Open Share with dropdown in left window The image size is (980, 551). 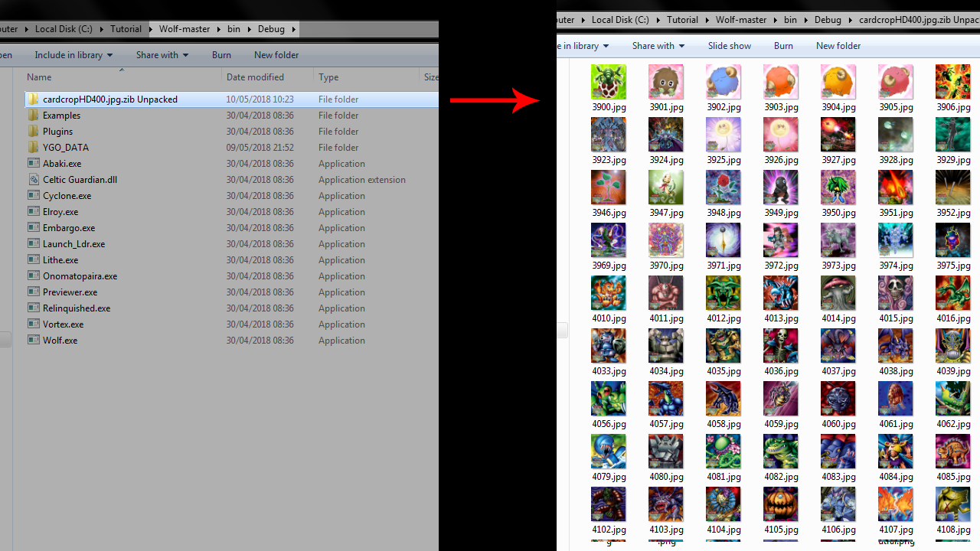(x=162, y=55)
